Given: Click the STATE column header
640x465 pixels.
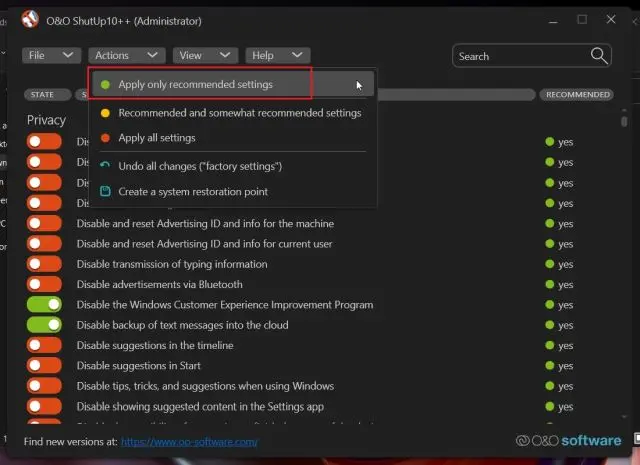Looking at the screenshot, I should [48, 95].
